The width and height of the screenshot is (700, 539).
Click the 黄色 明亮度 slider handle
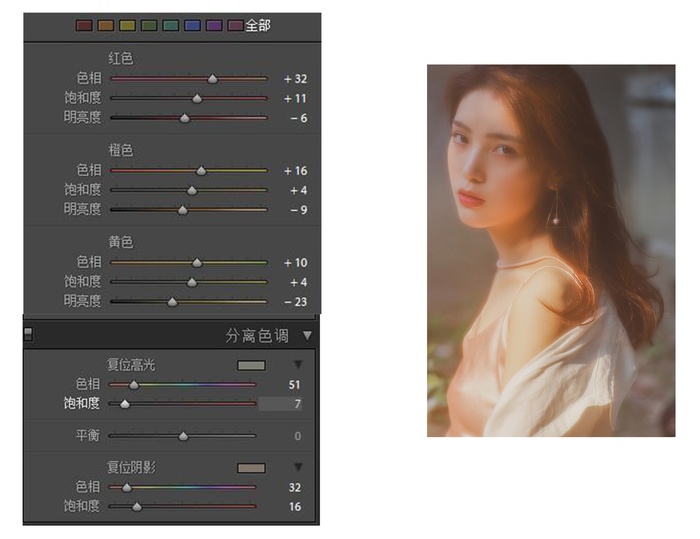(x=172, y=302)
